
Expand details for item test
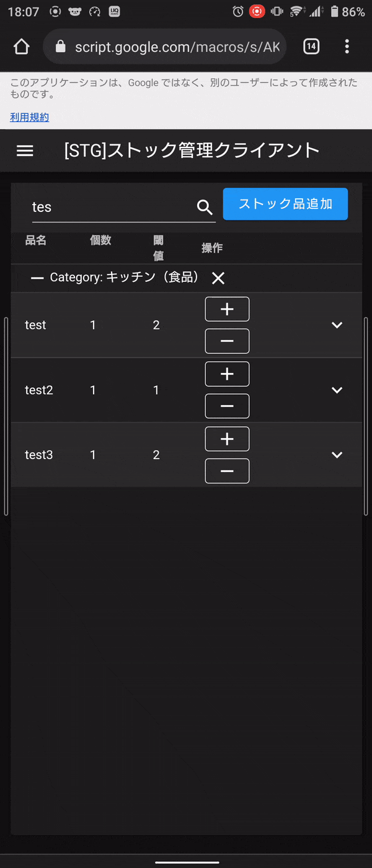[337, 325]
